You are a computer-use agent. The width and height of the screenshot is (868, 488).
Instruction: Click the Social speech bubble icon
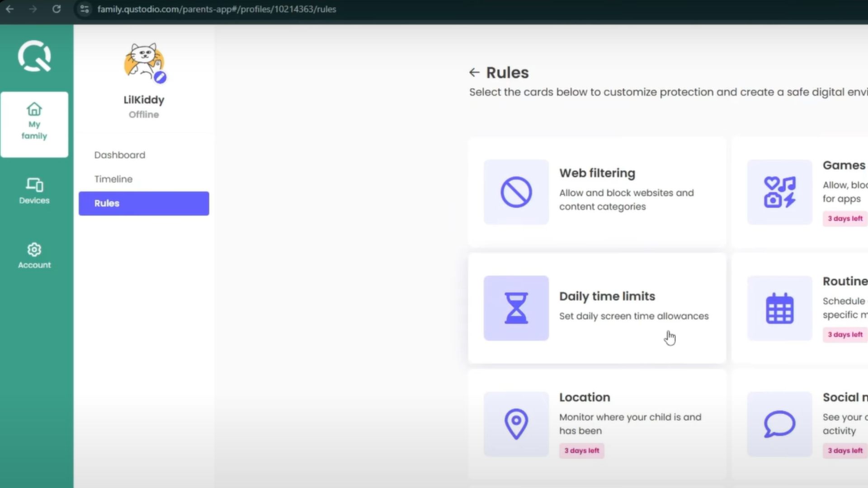tap(779, 424)
